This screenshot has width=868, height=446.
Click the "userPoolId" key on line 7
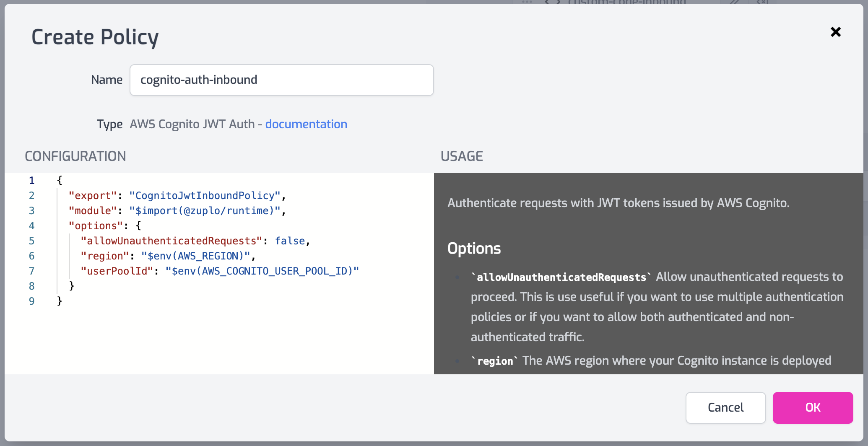click(x=117, y=271)
